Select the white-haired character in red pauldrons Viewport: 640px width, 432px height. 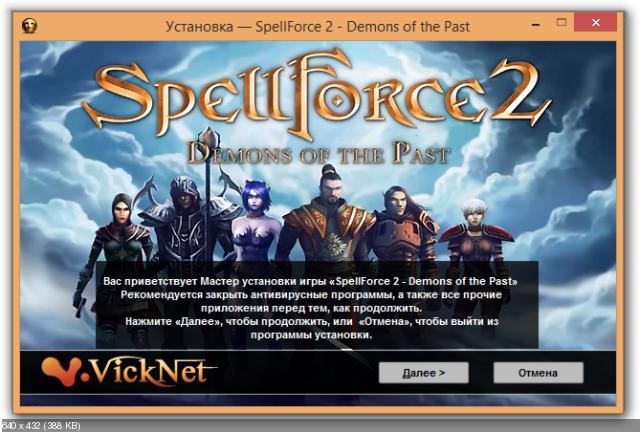pyautogui.click(x=476, y=233)
